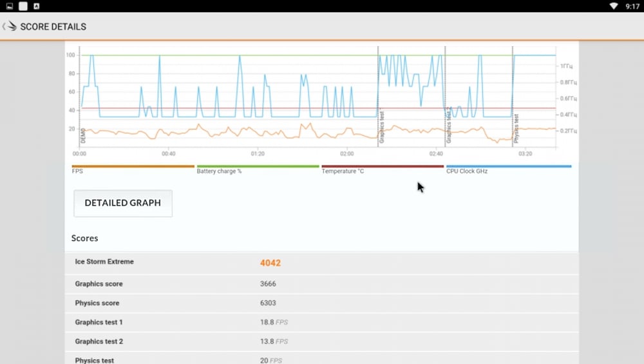Tap the 9:17 clock in status bar
The image size is (644, 364).
point(632,6)
